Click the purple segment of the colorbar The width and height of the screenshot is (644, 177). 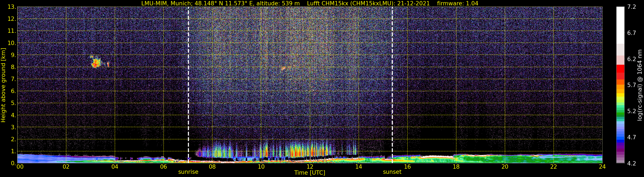tap(620, 150)
